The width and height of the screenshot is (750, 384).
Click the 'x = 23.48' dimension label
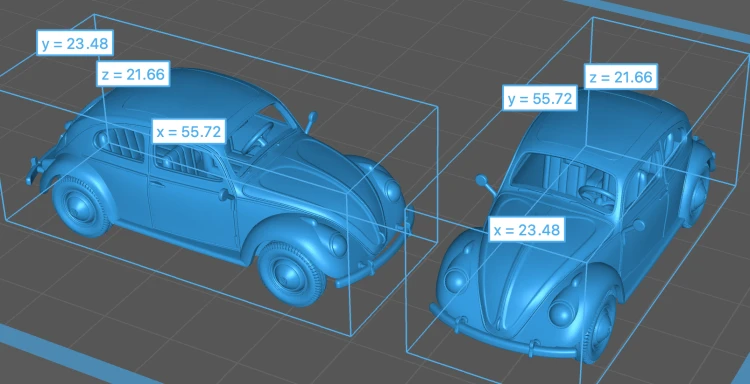click(526, 230)
